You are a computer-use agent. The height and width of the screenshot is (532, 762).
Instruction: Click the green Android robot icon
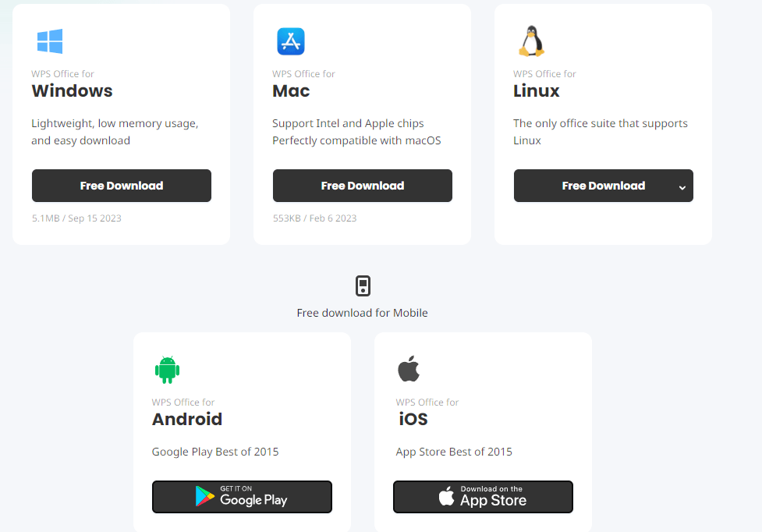[x=167, y=370]
